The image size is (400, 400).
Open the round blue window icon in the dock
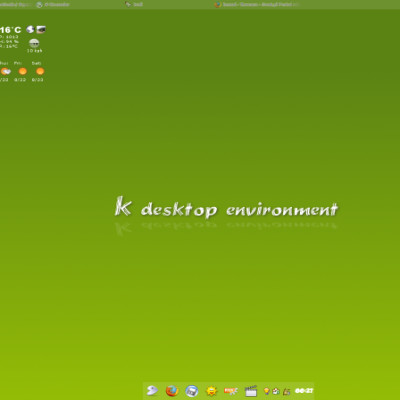192,391
